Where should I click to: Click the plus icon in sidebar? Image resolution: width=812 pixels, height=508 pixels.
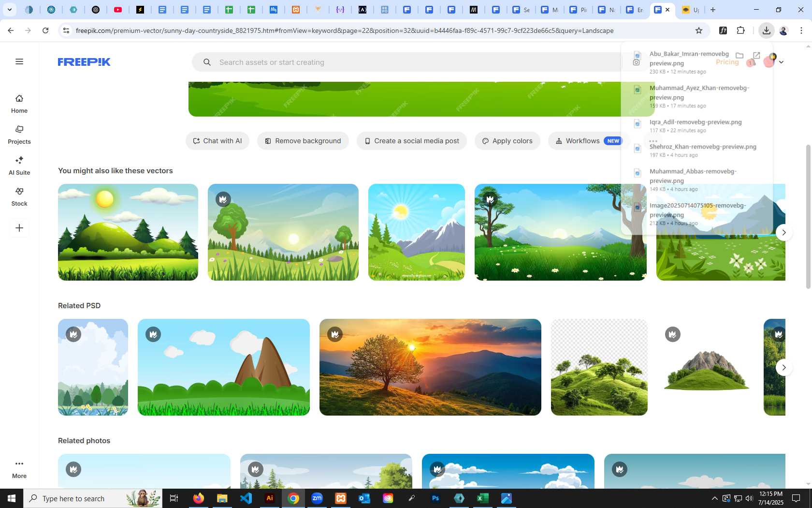19,228
